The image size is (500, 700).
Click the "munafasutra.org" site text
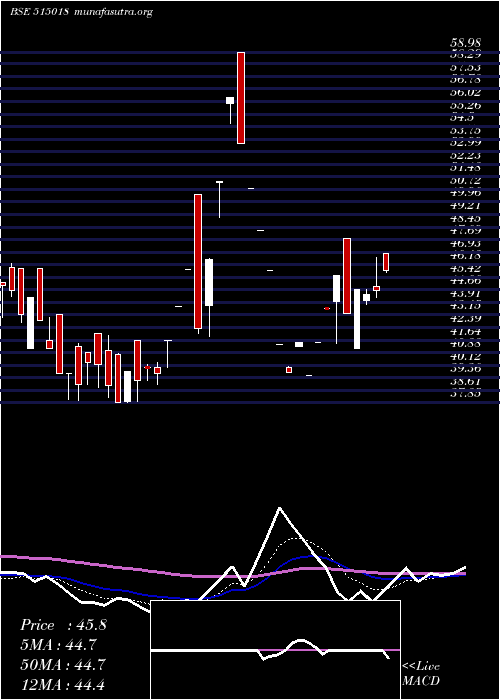(x=114, y=12)
